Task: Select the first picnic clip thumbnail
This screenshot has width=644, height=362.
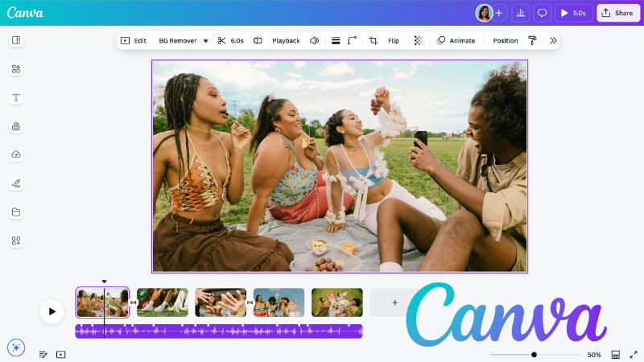Action: click(102, 302)
